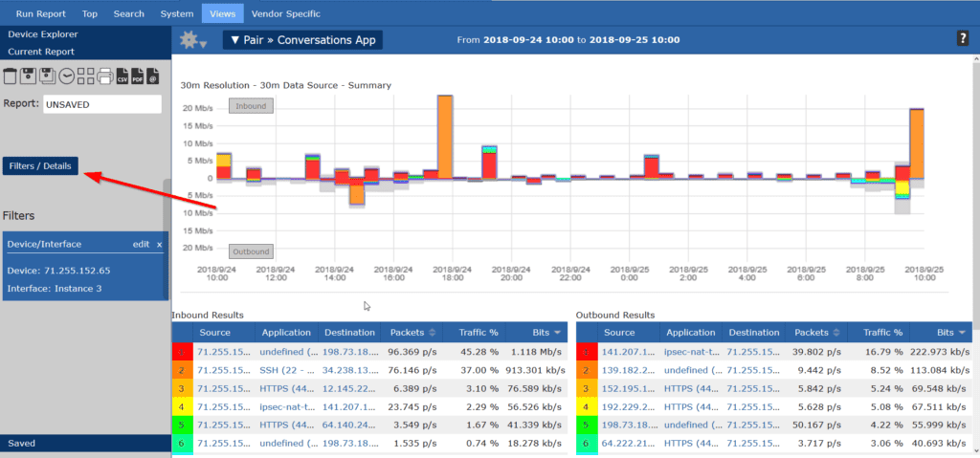Open the Top menu
This screenshot has width=980, height=458.
[x=89, y=13]
